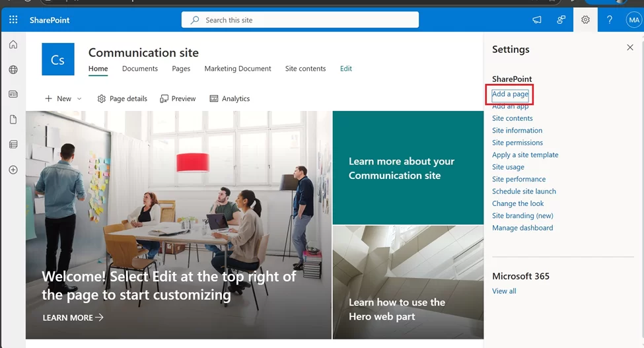Open the settings gear icon in header
This screenshot has width=644, height=348.
tap(585, 20)
